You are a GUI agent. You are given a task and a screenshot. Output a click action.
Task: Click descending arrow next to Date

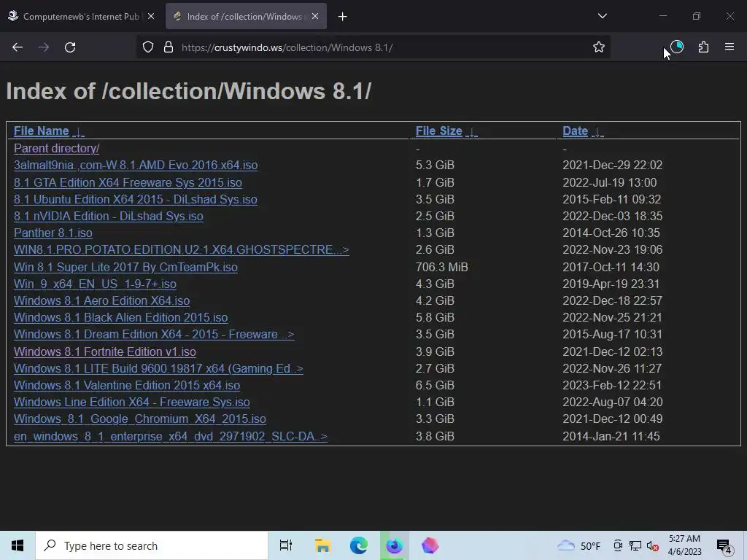tap(597, 132)
